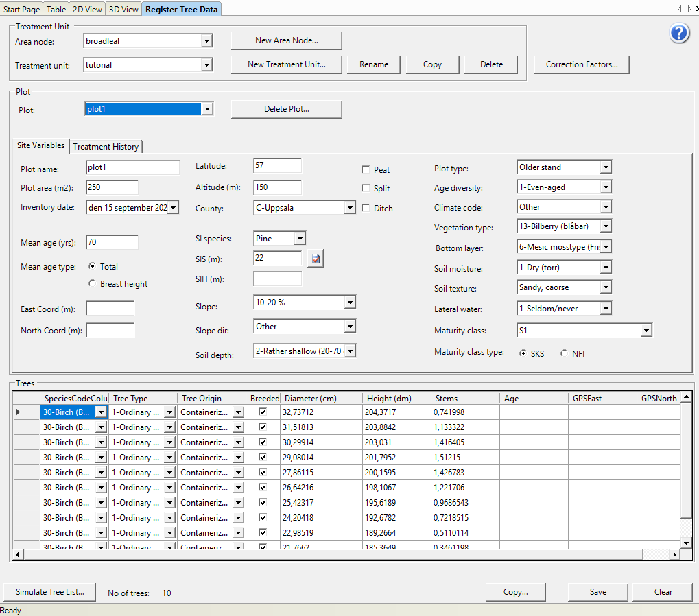Open the 3D View tab
The image size is (699, 616).
pos(123,9)
